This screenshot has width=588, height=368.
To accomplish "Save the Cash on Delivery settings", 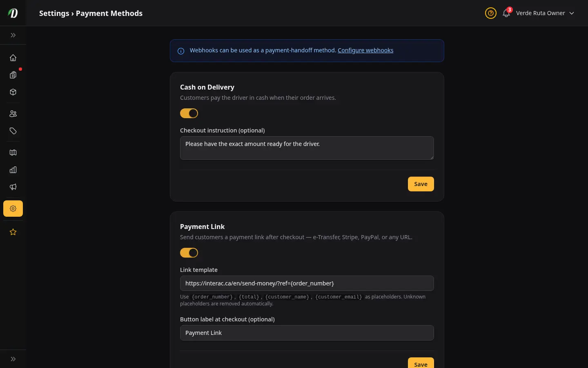I will (x=421, y=184).
